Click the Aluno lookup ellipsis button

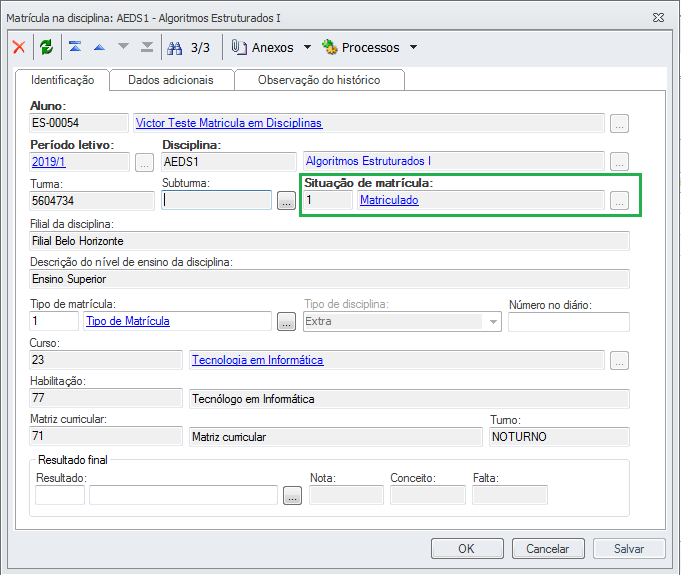click(619, 124)
